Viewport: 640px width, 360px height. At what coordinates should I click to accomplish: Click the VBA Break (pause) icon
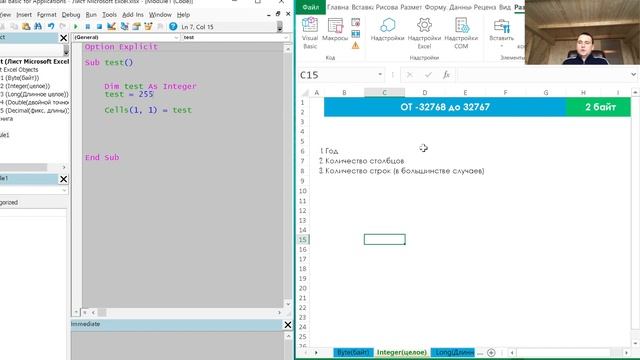coord(87,27)
